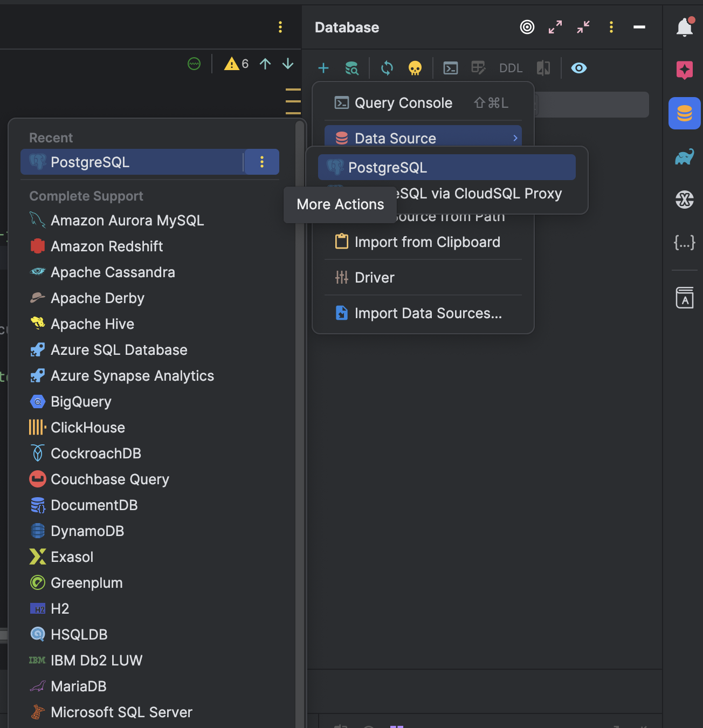Click the data source list scrollbar
703x728 pixels.
pyautogui.click(x=300, y=424)
